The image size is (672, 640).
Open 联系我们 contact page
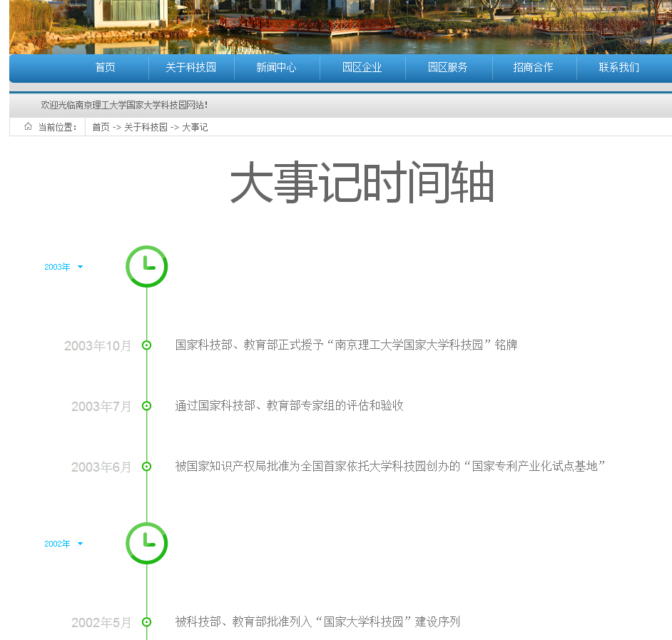(x=618, y=68)
